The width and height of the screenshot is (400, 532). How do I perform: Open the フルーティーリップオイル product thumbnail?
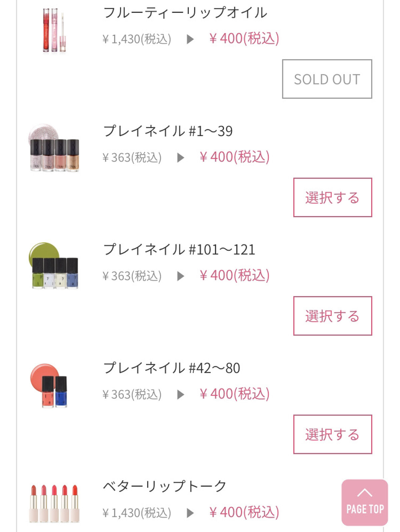click(54, 30)
